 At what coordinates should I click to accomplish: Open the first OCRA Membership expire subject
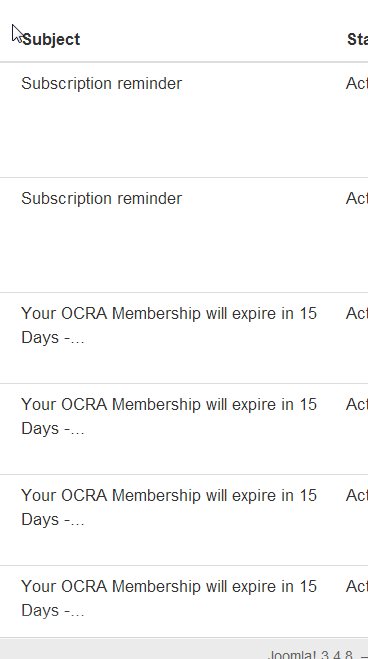tap(169, 325)
